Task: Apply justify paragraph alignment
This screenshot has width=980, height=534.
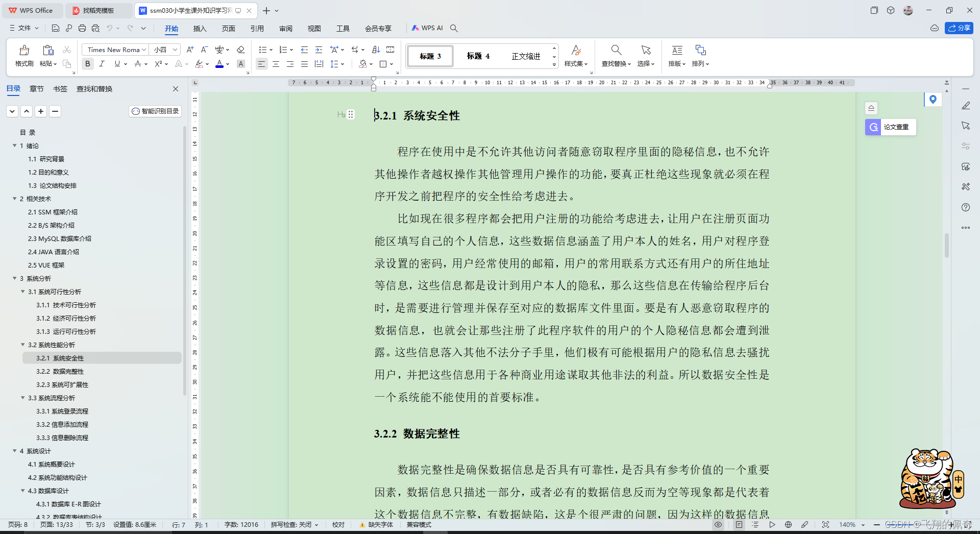Action: [x=304, y=64]
